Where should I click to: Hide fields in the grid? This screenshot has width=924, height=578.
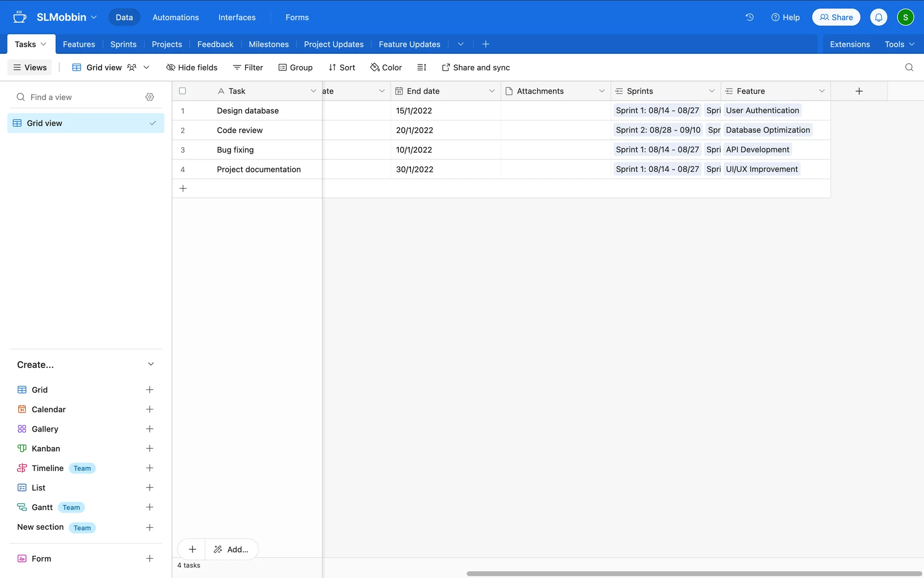[x=192, y=67]
